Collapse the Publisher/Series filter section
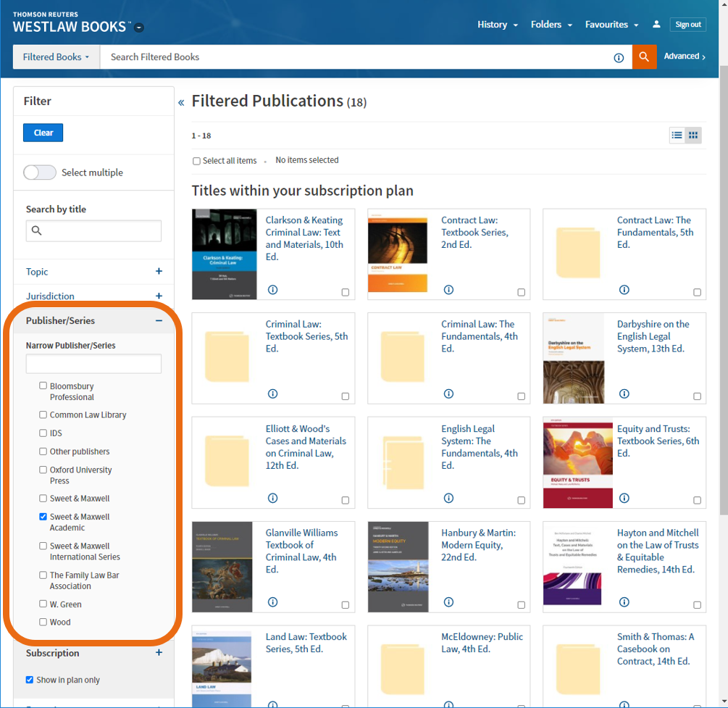This screenshot has width=728, height=708. coord(159,320)
